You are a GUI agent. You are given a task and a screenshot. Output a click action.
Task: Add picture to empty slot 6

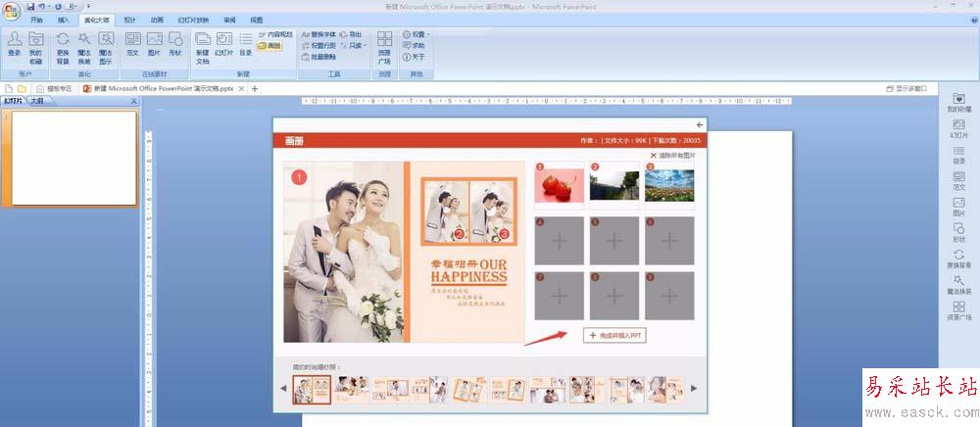(x=669, y=240)
